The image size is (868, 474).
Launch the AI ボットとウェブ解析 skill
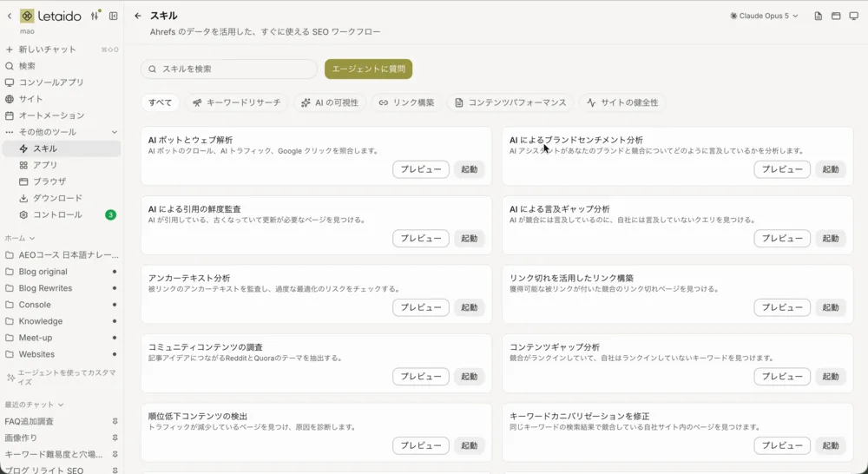470,169
